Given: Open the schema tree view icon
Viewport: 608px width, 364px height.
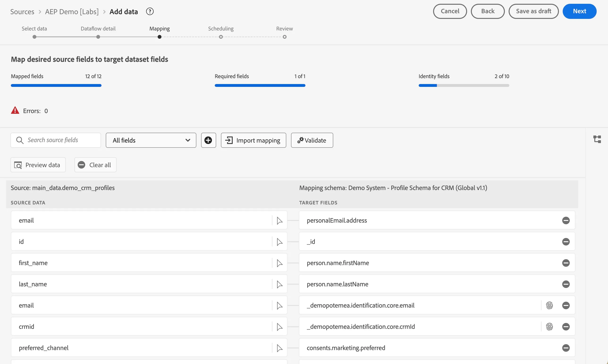Looking at the screenshot, I should coord(597,139).
